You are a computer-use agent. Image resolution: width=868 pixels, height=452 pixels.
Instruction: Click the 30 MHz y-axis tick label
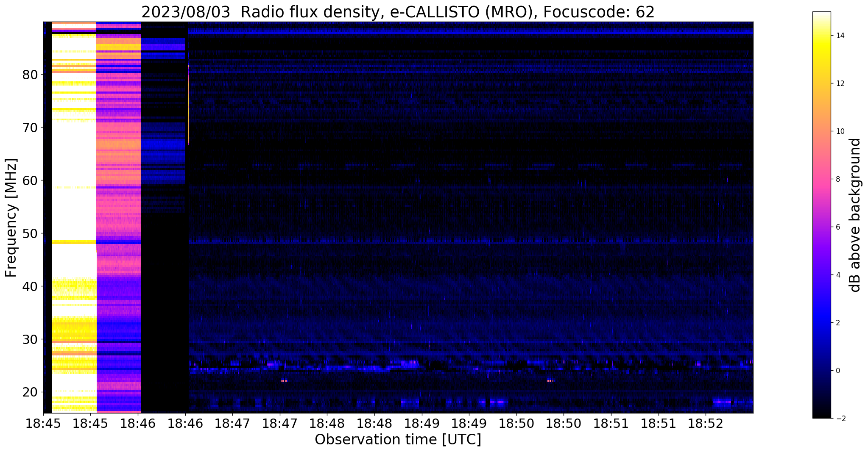(x=31, y=340)
